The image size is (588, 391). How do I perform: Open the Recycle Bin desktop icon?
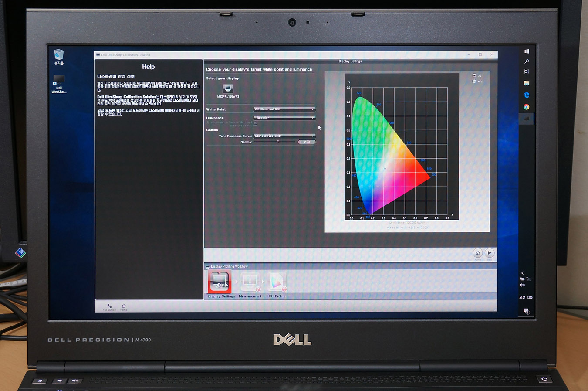click(x=59, y=57)
